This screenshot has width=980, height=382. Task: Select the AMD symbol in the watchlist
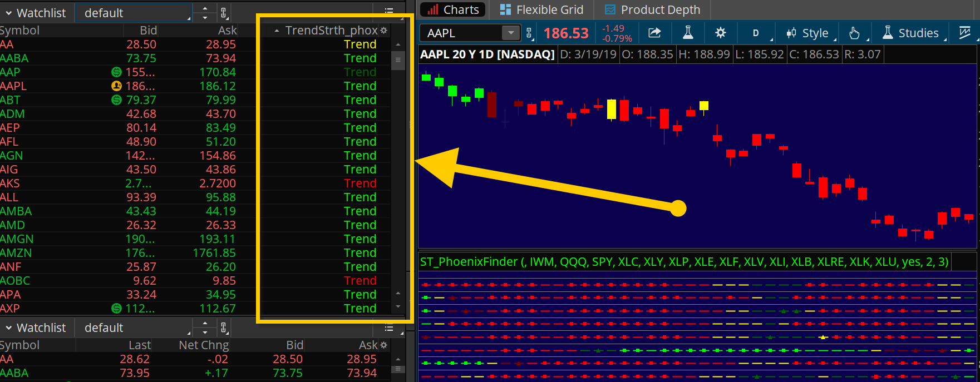coord(12,225)
